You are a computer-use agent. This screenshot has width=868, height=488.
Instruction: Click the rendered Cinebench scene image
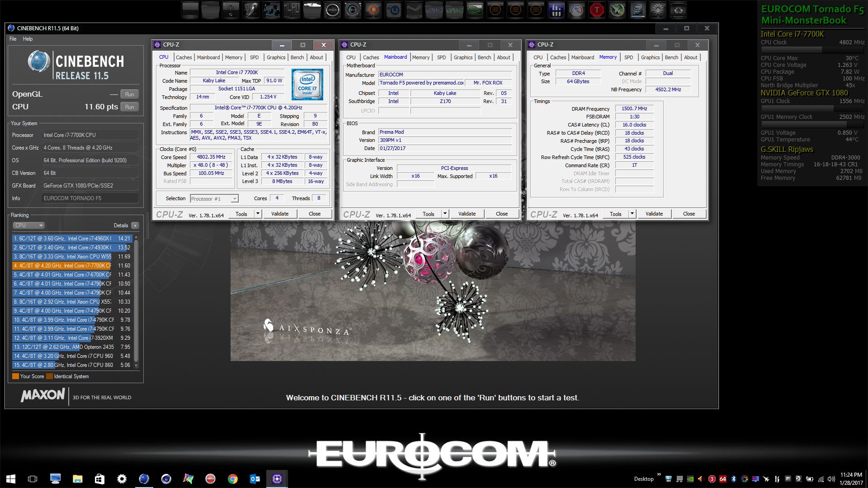(x=433, y=291)
